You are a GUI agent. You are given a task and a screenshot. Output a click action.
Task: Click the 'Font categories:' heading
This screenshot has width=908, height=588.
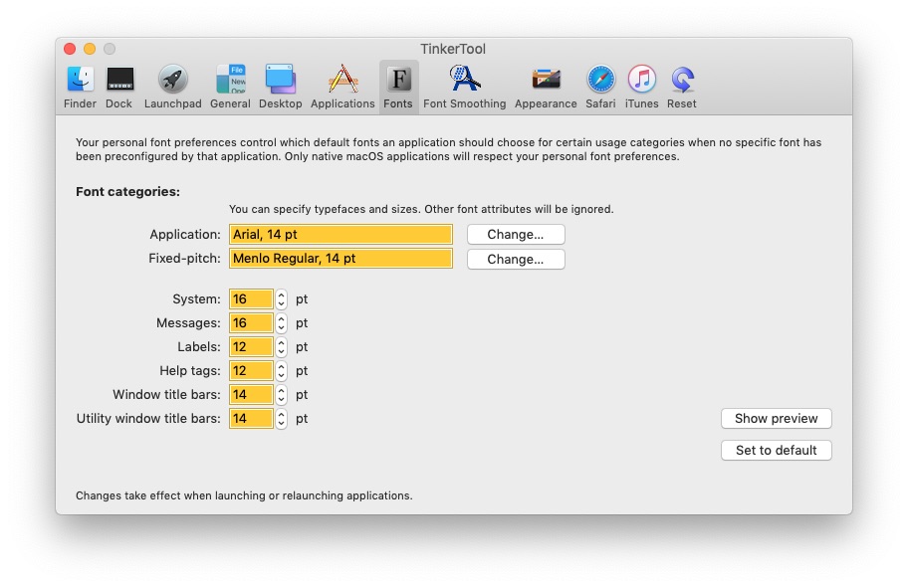128,192
